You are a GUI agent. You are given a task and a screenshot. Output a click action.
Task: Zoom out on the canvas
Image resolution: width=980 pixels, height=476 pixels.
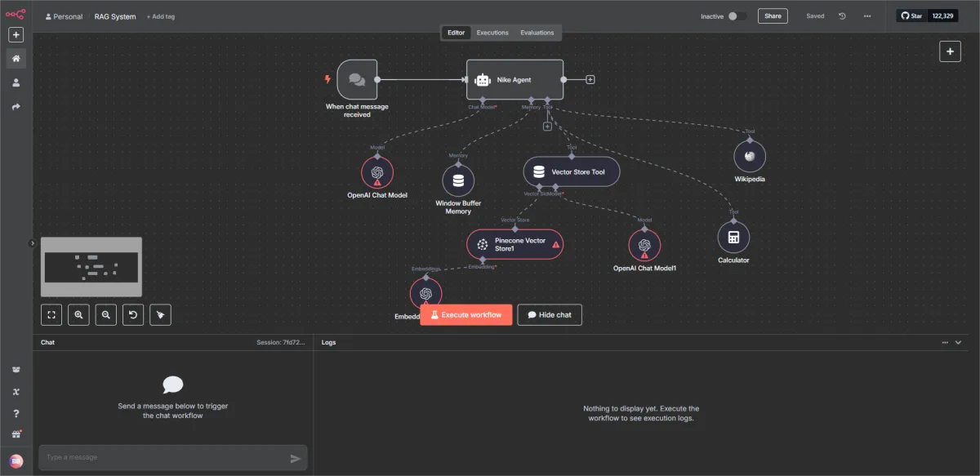[x=105, y=314]
